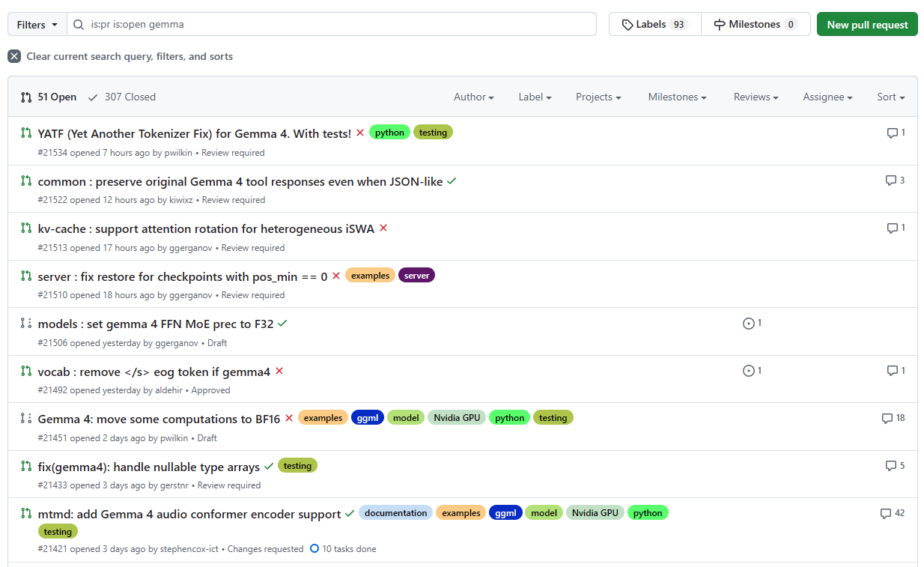
Task: Click testing label on fix(gemma4) PR
Action: point(297,466)
